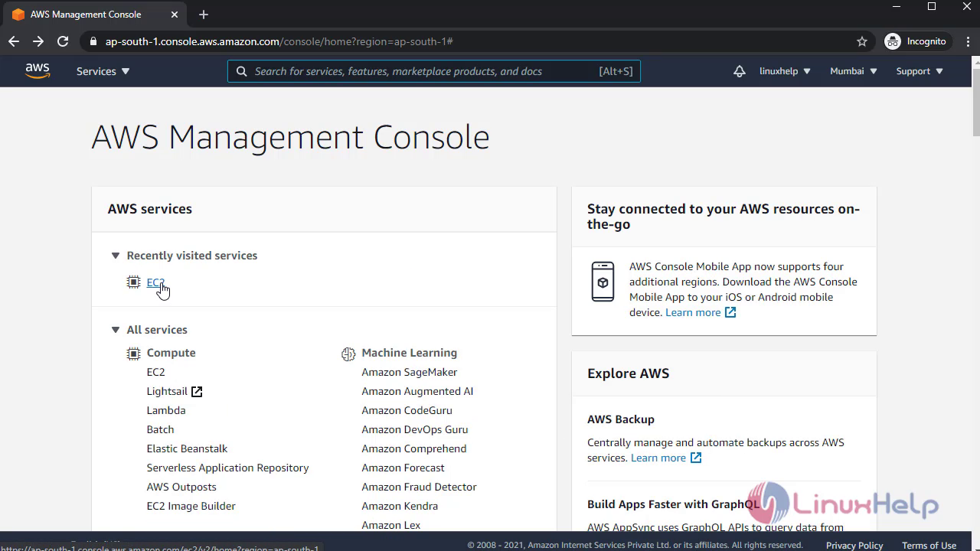This screenshot has height=551, width=980.
Task: Open Serverless Application Repository link
Action: [x=227, y=468]
